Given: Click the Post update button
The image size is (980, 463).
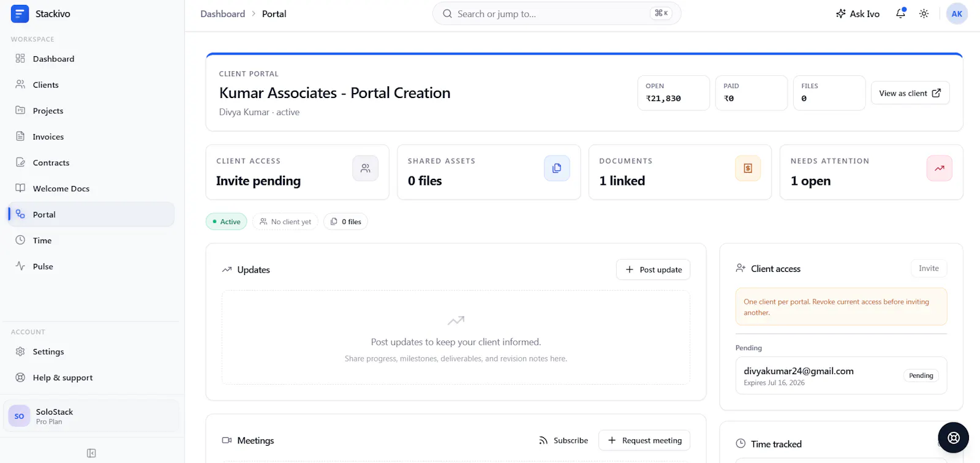Looking at the screenshot, I should point(653,269).
